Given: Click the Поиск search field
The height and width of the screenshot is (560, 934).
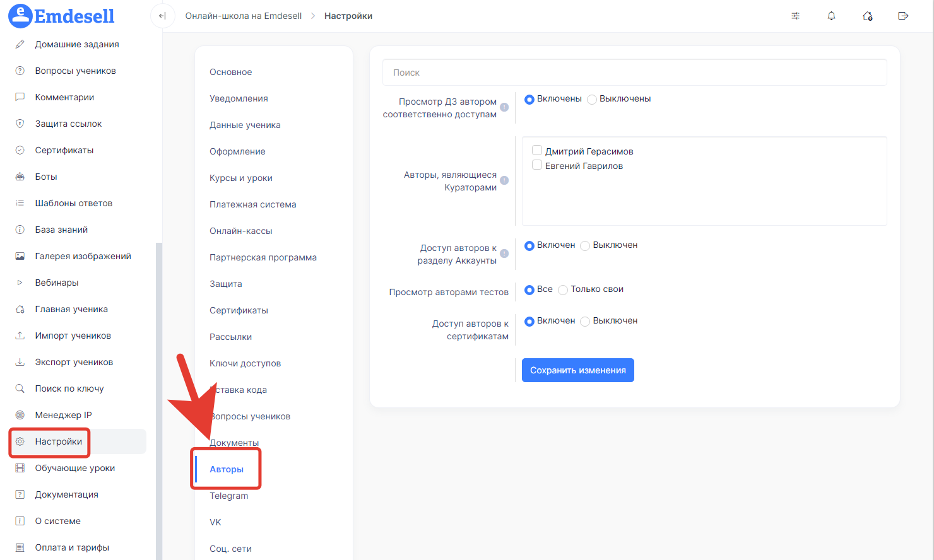Looking at the screenshot, I should click(x=634, y=73).
